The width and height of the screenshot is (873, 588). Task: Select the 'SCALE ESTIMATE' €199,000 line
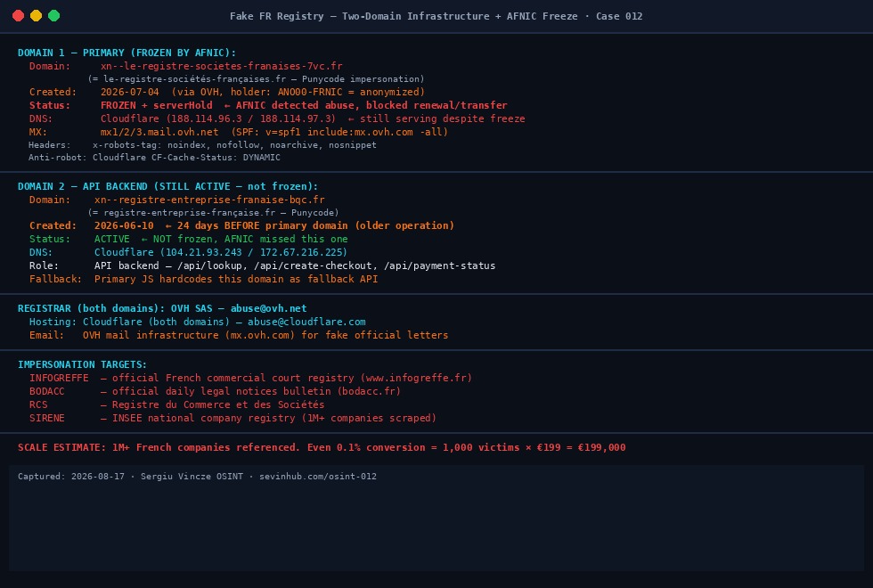(x=322, y=447)
